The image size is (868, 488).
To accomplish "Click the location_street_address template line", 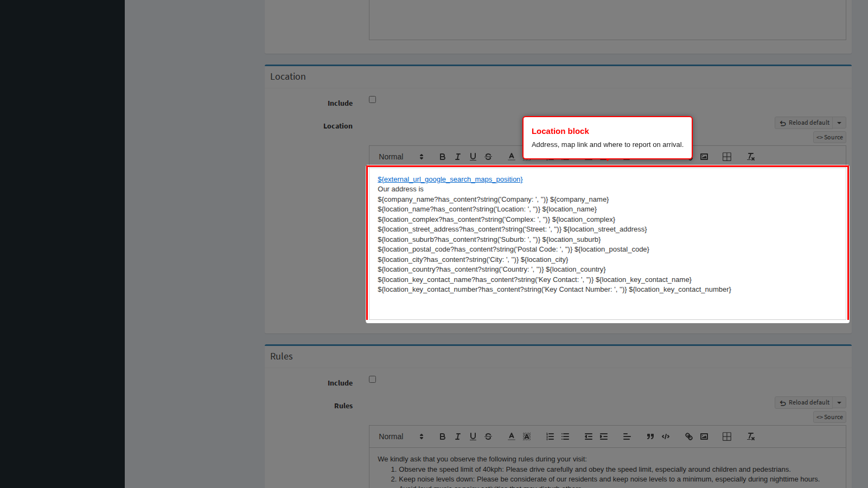I will (x=512, y=229).
